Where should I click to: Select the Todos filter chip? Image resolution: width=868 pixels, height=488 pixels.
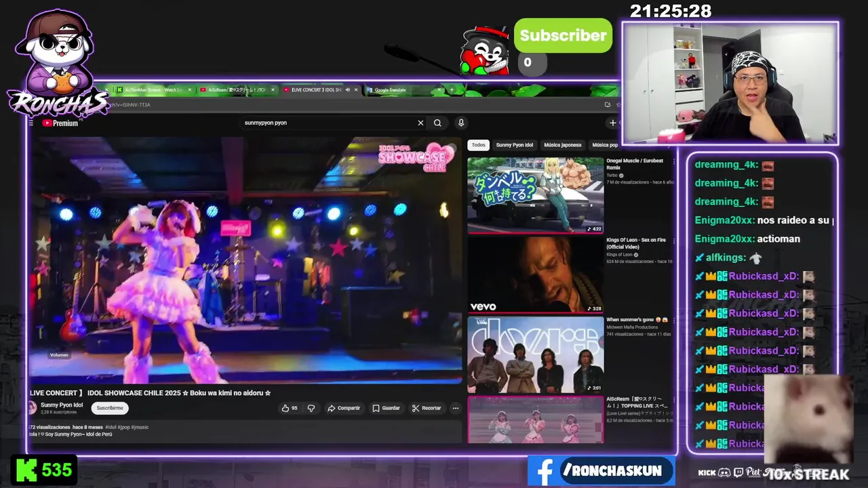tap(479, 145)
